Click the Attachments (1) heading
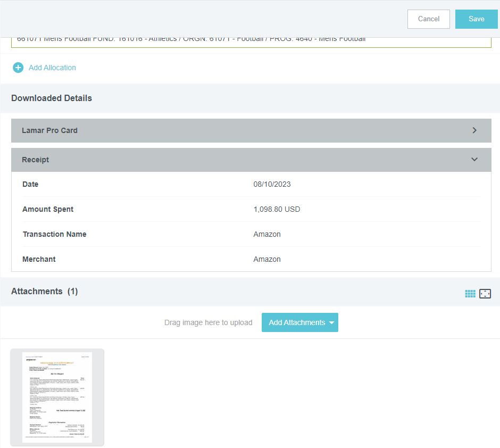The width and height of the screenshot is (500, 448). (x=45, y=291)
